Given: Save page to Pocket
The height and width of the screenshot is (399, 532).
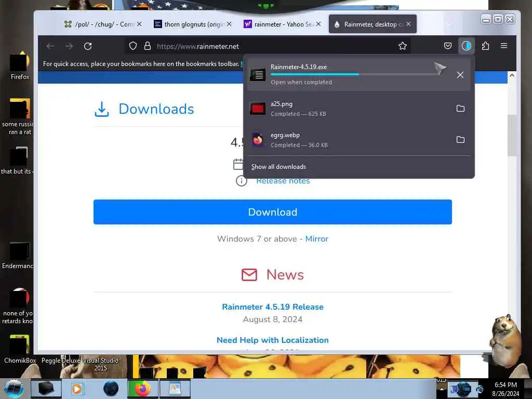Looking at the screenshot, I should point(448,46).
